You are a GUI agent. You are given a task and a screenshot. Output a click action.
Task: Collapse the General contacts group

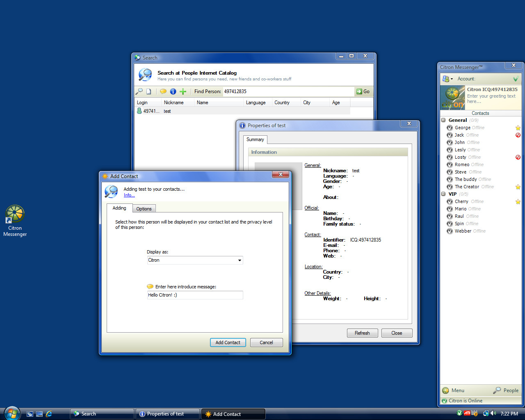pos(443,120)
